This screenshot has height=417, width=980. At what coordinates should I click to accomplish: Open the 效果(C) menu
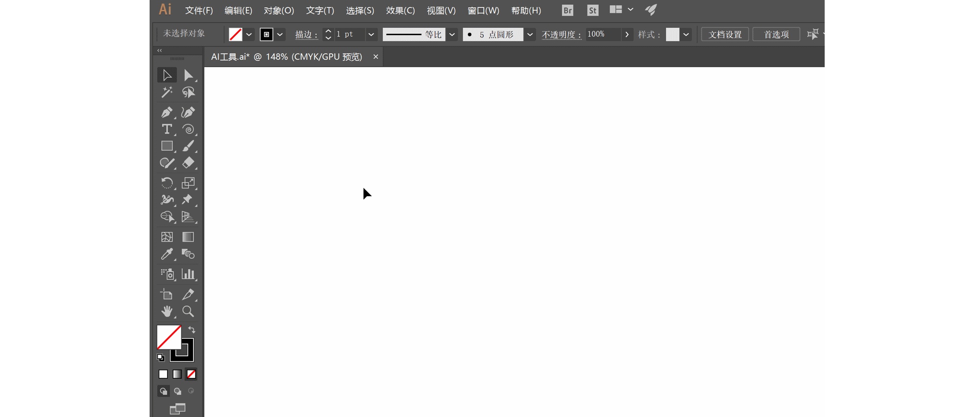[x=400, y=10]
